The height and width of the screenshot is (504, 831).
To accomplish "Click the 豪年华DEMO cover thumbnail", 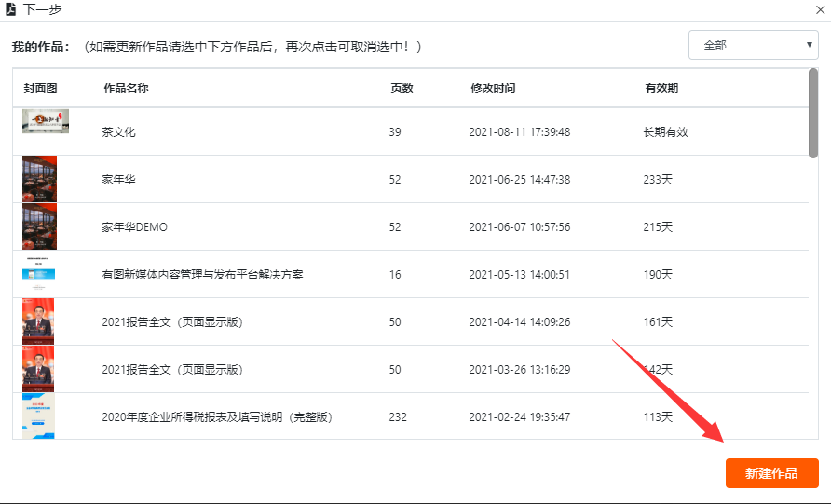I will tap(39, 226).
